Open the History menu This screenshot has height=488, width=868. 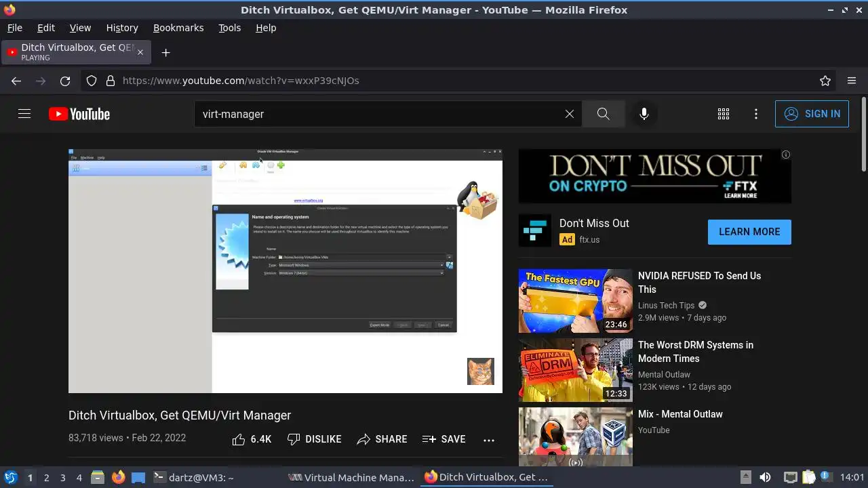122,28
